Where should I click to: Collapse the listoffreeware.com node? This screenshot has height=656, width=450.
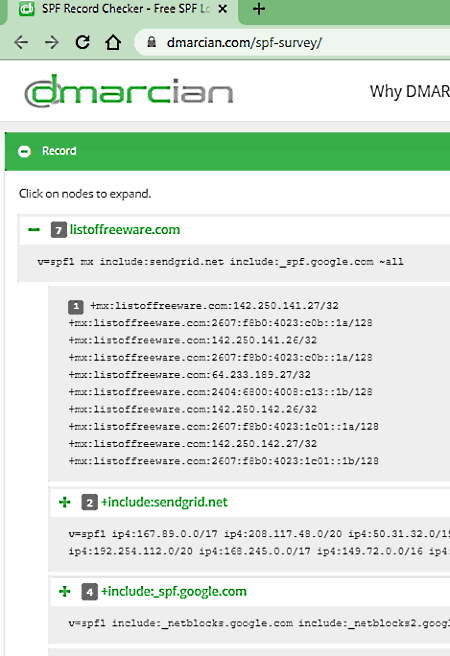click(34, 230)
